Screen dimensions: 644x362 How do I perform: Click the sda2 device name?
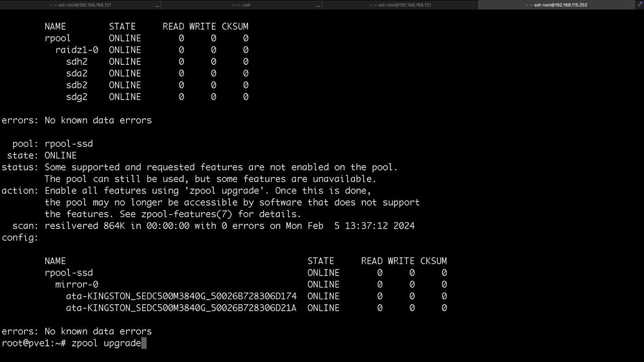pyautogui.click(x=76, y=73)
